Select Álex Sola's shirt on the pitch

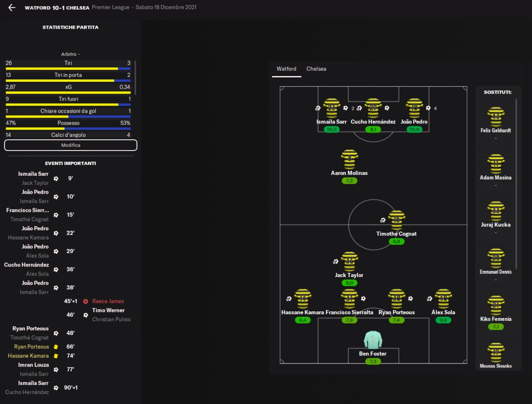(443, 299)
